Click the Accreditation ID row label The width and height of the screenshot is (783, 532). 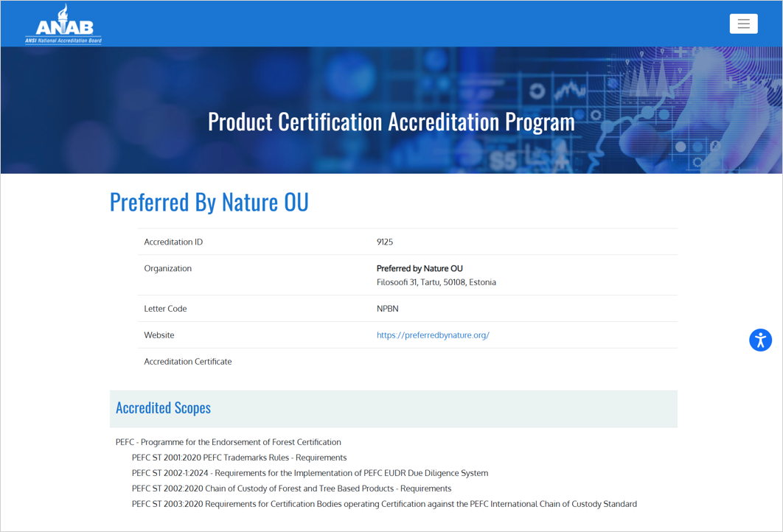pos(173,242)
